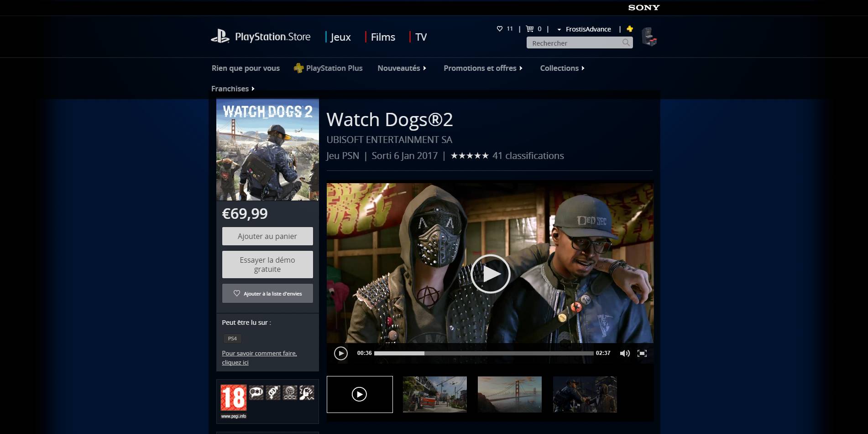Enter fullscreen video mode

[x=642, y=353]
